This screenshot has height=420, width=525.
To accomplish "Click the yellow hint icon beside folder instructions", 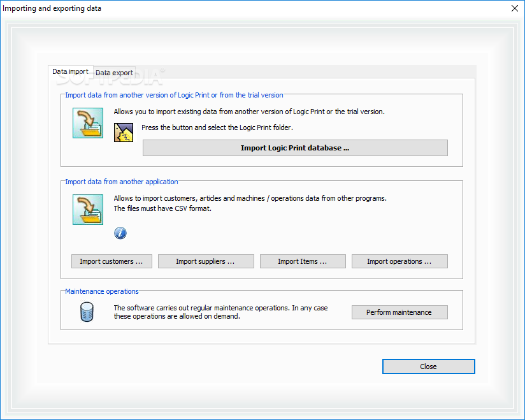I will [124, 132].
